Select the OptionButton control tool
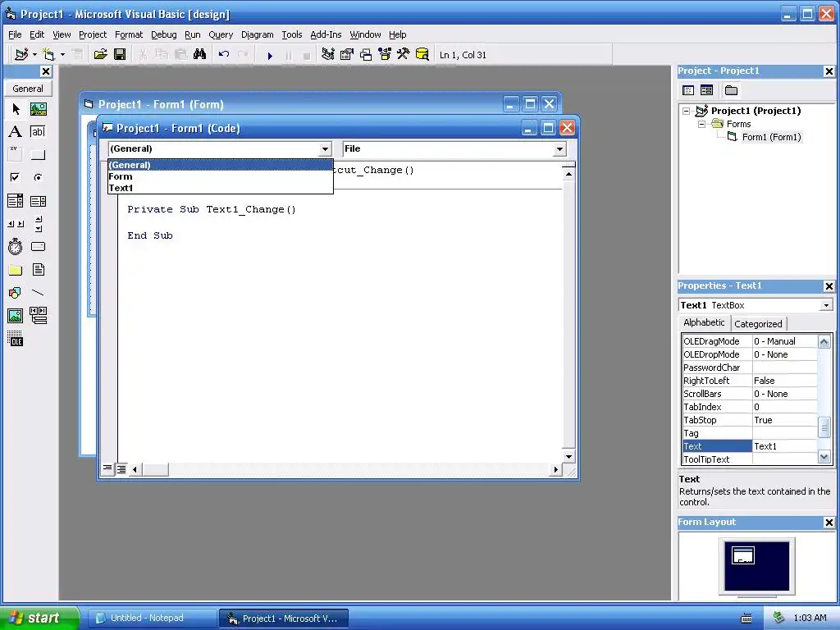This screenshot has height=630, width=840. pos(38,177)
